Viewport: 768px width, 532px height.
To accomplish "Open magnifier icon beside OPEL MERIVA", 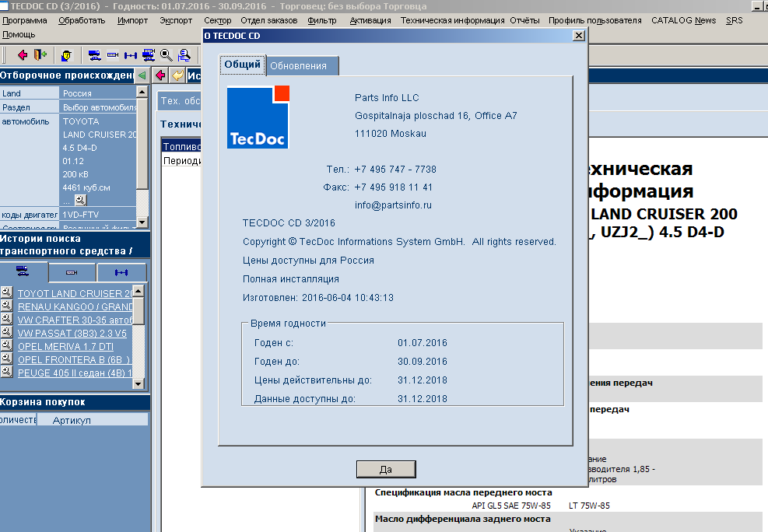I will [7, 345].
